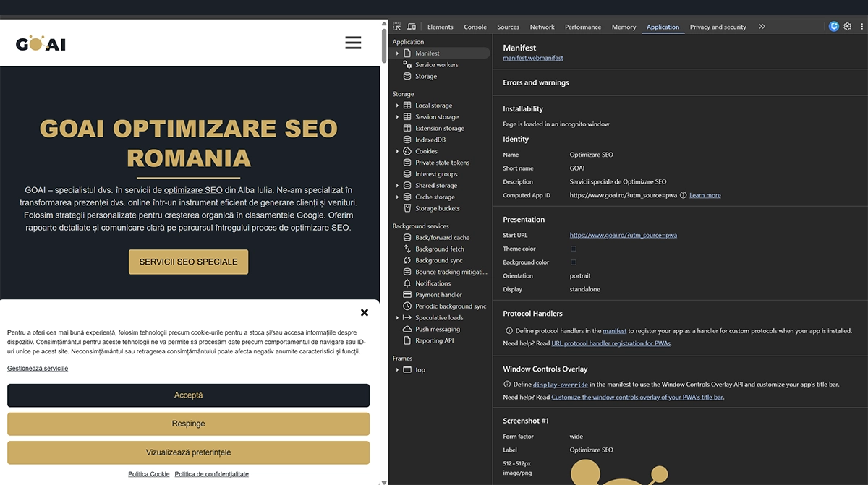The width and height of the screenshot is (868, 485).
Task: Click the Reporting API document icon
Action: [407, 340]
